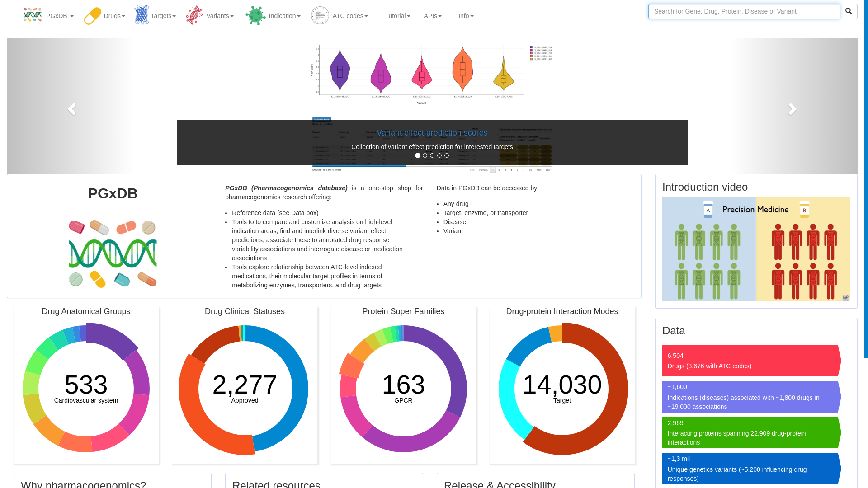Image resolution: width=868 pixels, height=488 pixels.
Task: Open the ATC codes dropdown
Action: (x=350, y=16)
